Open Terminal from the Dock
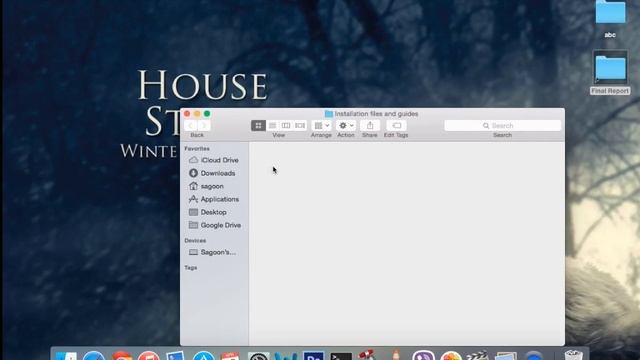 [x=341, y=355]
